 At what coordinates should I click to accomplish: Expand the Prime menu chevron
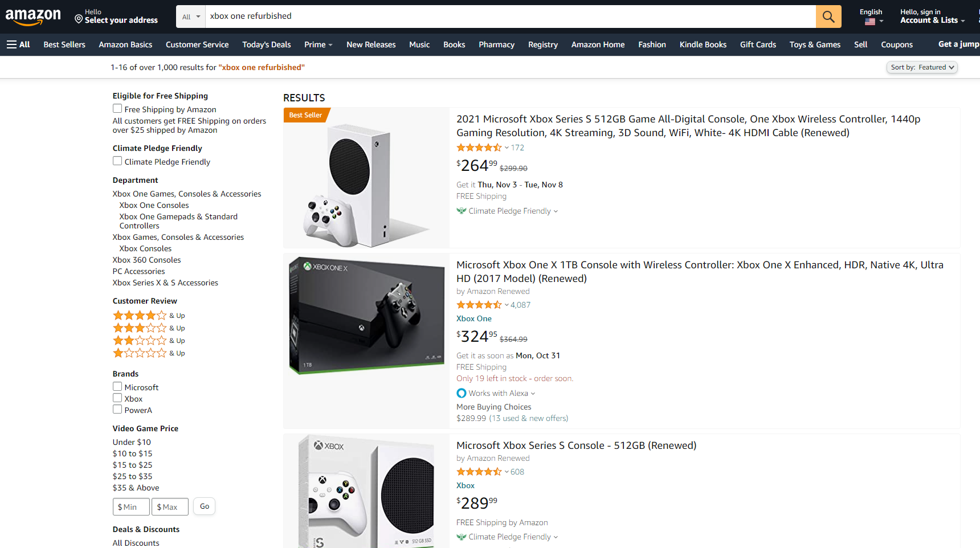pos(329,44)
